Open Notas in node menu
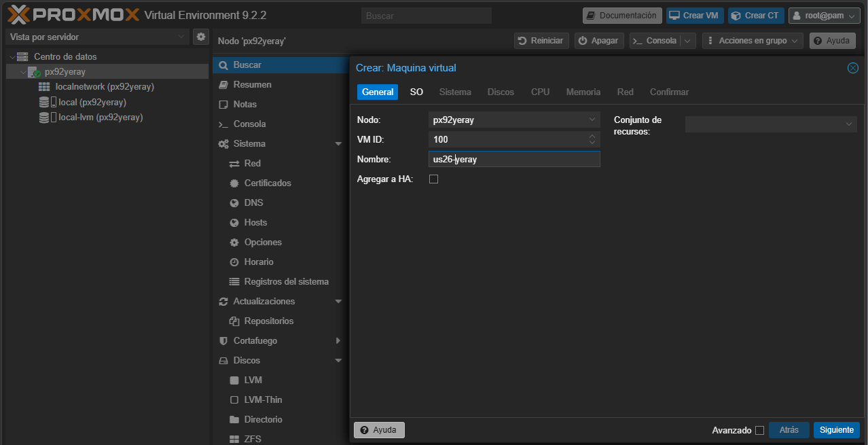 point(281,105)
